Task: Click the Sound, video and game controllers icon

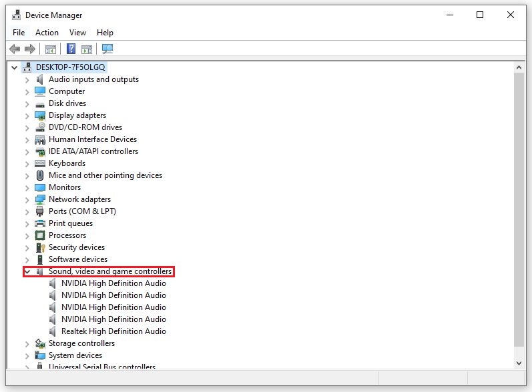Action: point(40,271)
